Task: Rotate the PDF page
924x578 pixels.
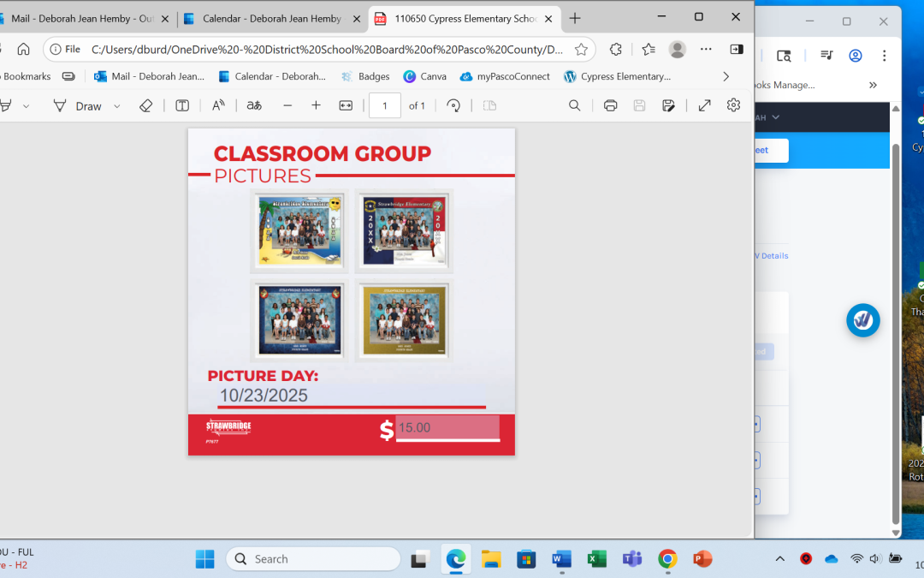Action: point(453,105)
